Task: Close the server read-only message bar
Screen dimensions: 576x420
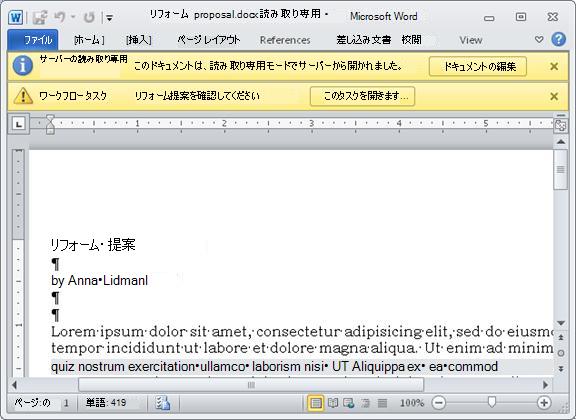Action: pyautogui.click(x=554, y=67)
